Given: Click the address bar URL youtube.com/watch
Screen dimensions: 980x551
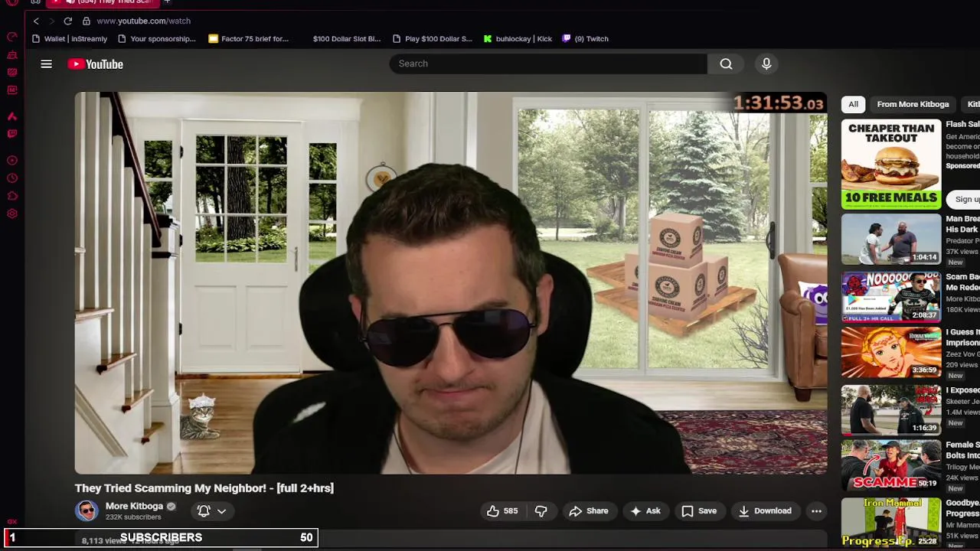Looking at the screenshot, I should [143, 21].
